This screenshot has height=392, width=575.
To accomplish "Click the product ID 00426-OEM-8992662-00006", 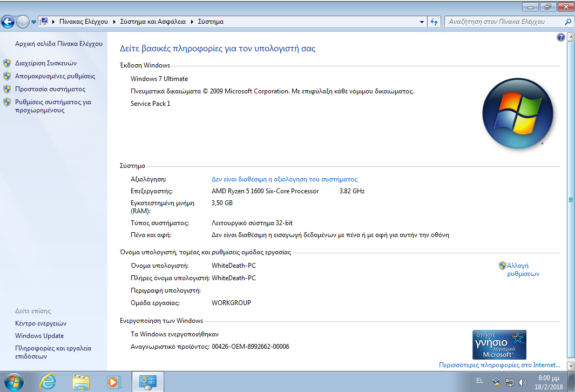I will pyautogui.click(x=251, y=347).
